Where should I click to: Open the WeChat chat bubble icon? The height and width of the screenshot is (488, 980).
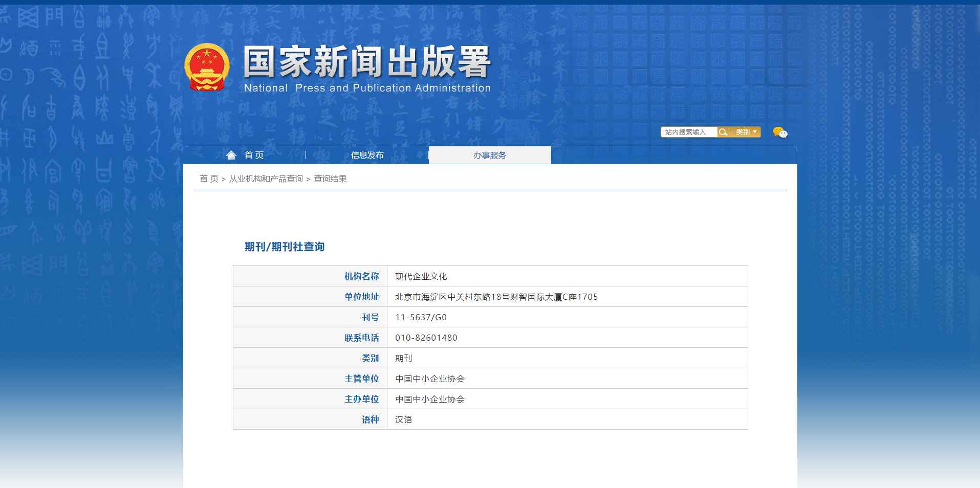click(780, 132)
